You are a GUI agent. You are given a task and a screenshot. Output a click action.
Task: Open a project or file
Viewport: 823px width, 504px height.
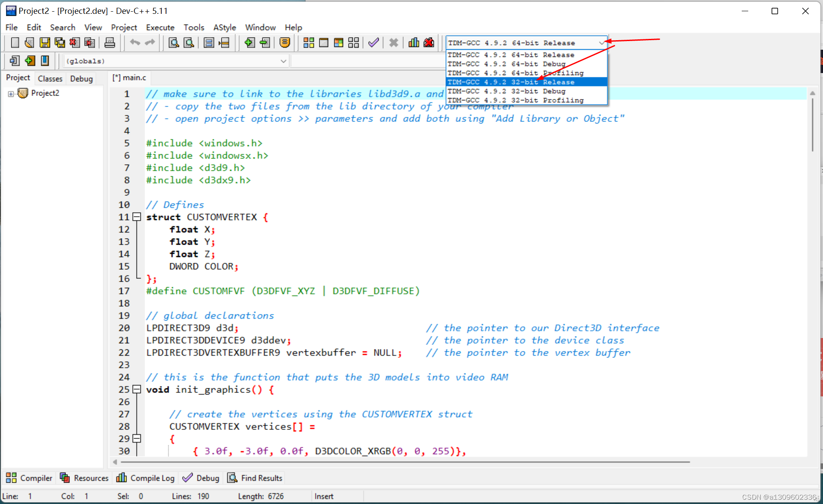(x=29, y=42)
